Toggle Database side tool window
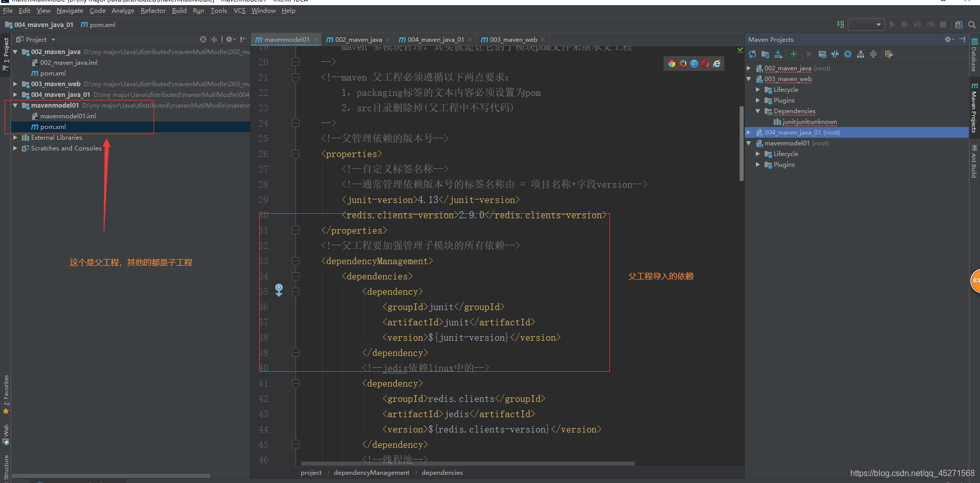The image size is (980, 483). pos(974,55)
